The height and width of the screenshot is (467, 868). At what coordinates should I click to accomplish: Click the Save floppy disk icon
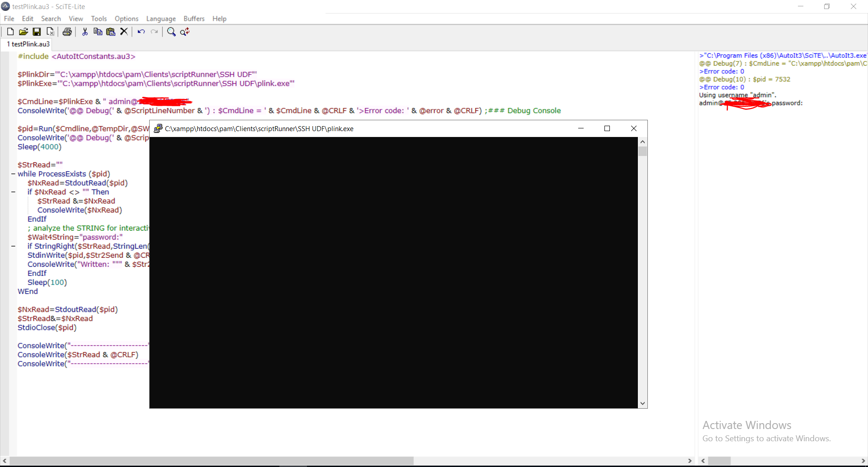click(x=37, y=32)
